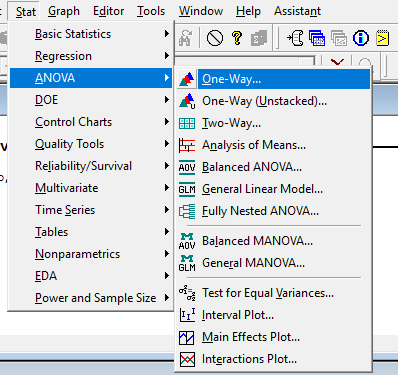Screen dimensions: 398x375
Task: Open the Stat menu
Action: [25, 11]
